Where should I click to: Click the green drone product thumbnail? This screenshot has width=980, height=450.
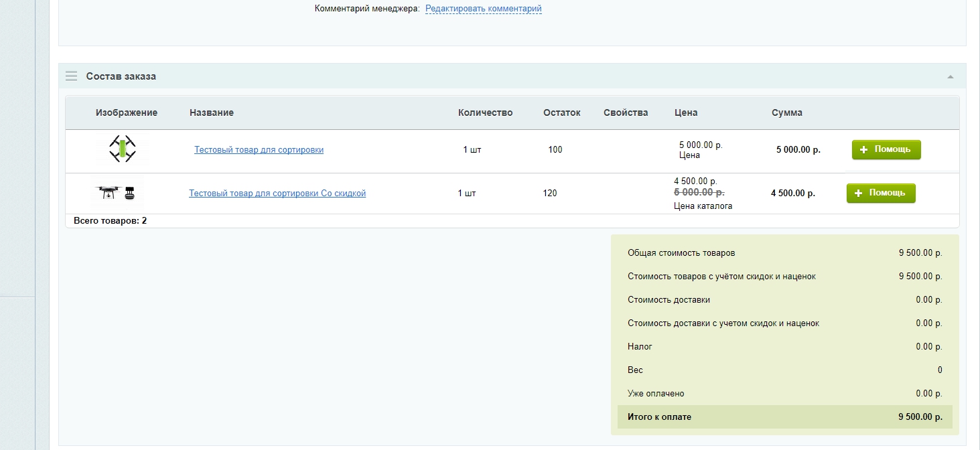pyautogui.click(x=122, y=149)
